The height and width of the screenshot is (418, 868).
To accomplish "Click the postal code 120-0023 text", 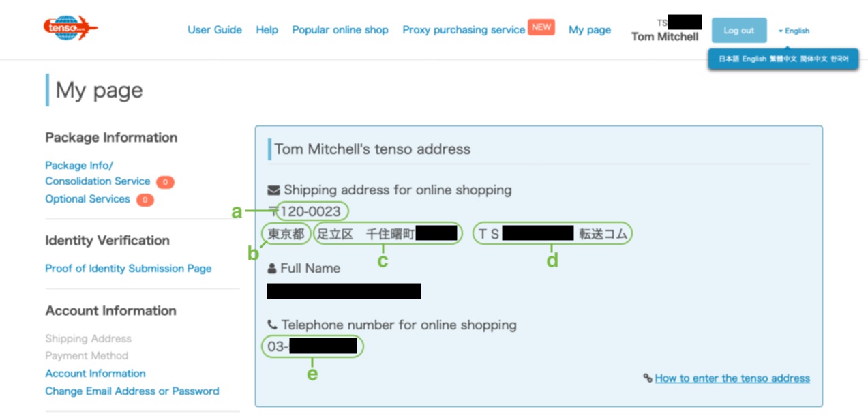I will coord(310,211).
